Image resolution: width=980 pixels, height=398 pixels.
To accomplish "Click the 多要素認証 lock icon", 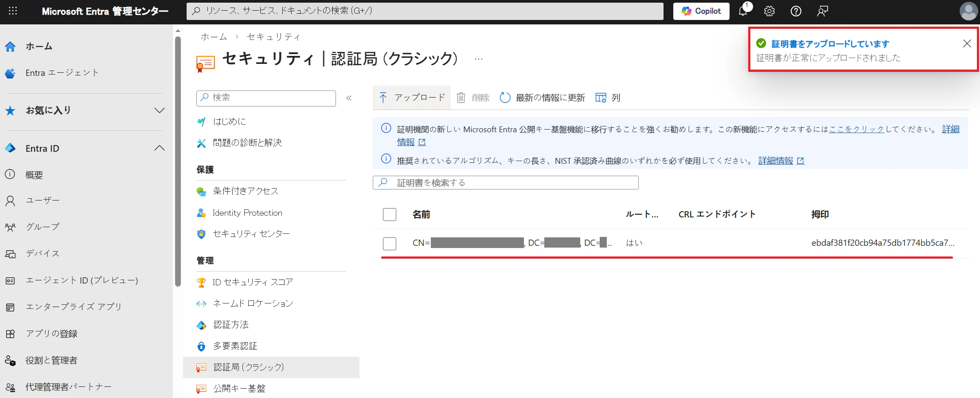I will click(201, 346).
